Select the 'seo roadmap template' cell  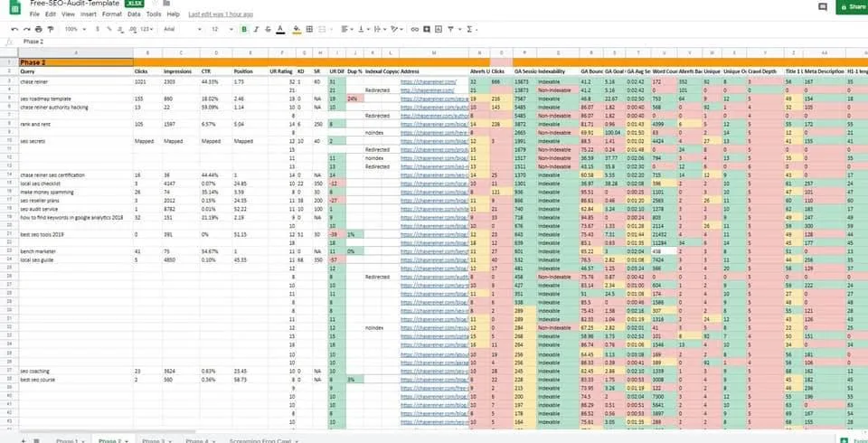pos(76,99)
